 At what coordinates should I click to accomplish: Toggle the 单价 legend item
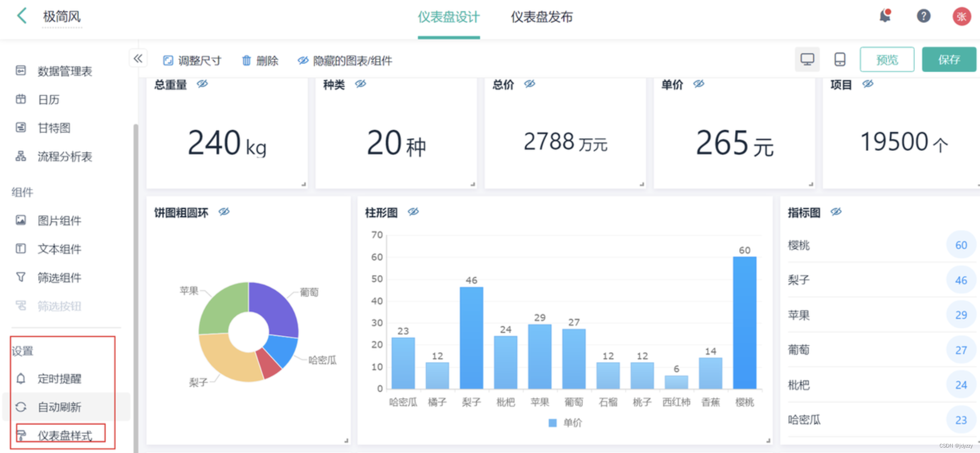(x=565, y=422)
